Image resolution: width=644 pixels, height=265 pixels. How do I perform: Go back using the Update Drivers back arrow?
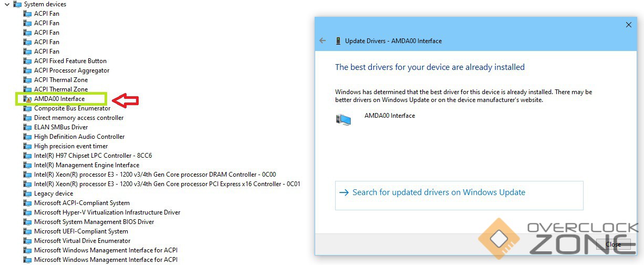click(x=323, y=41)
